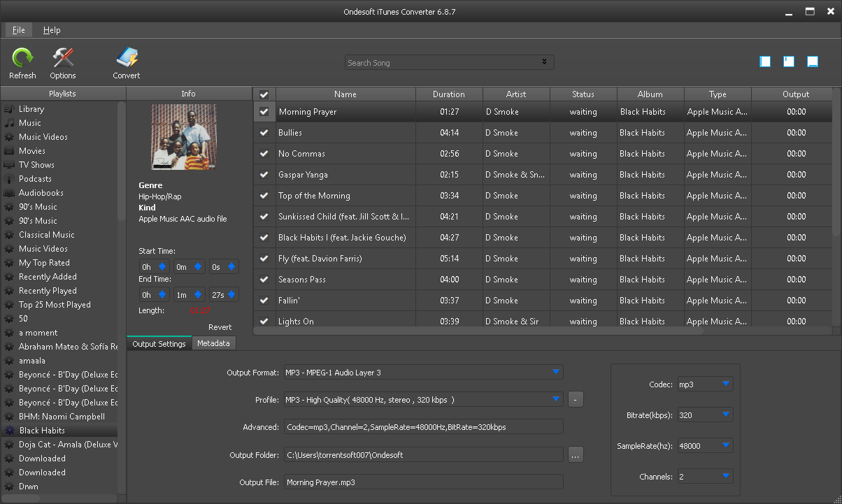This screenshot has height=504, width=842.
Task: Click the Revert button
Action: point(220,327)
